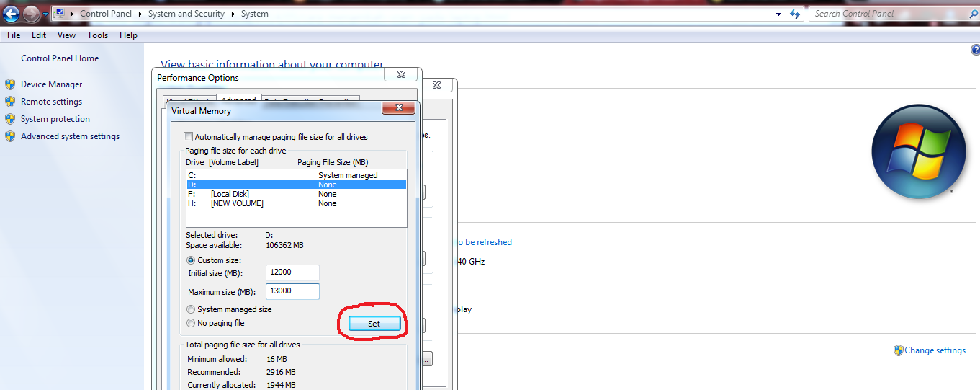Select drive H: [NEW VOLUME] row
This screenshot has width=980, height=390.
(x=296, y=203)
